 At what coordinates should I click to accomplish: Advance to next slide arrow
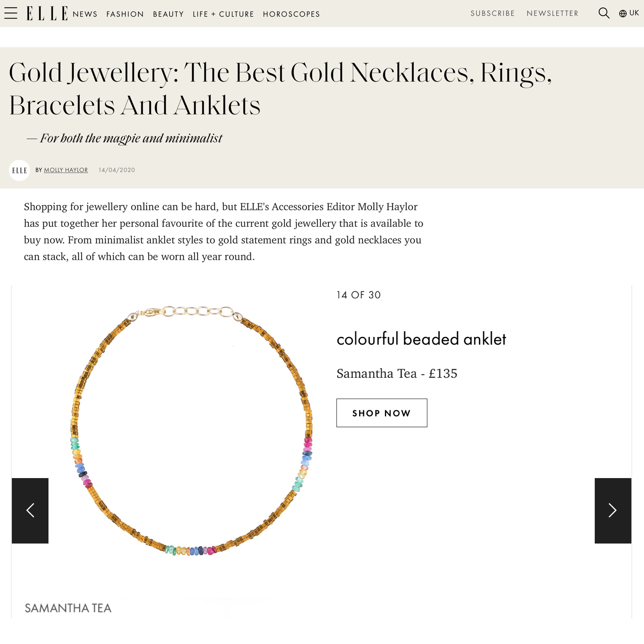[x=613, y=510]
